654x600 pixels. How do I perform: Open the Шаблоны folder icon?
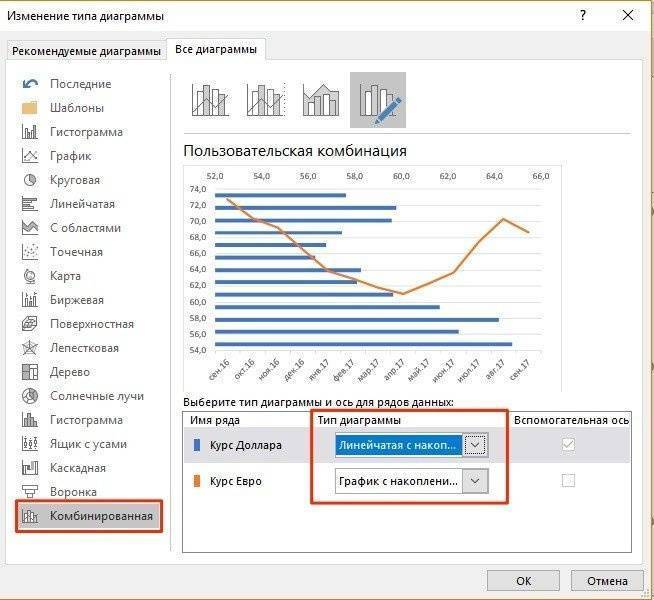pos(30,108)
